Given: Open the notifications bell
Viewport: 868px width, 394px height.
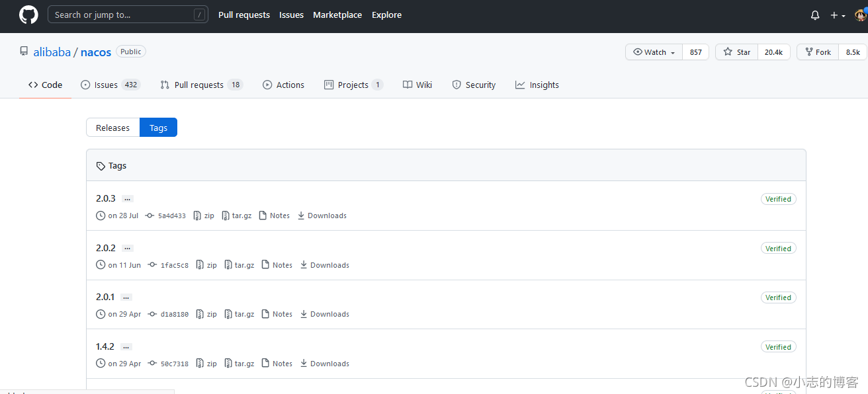Looking at the screenshot, I should [815, 15].
